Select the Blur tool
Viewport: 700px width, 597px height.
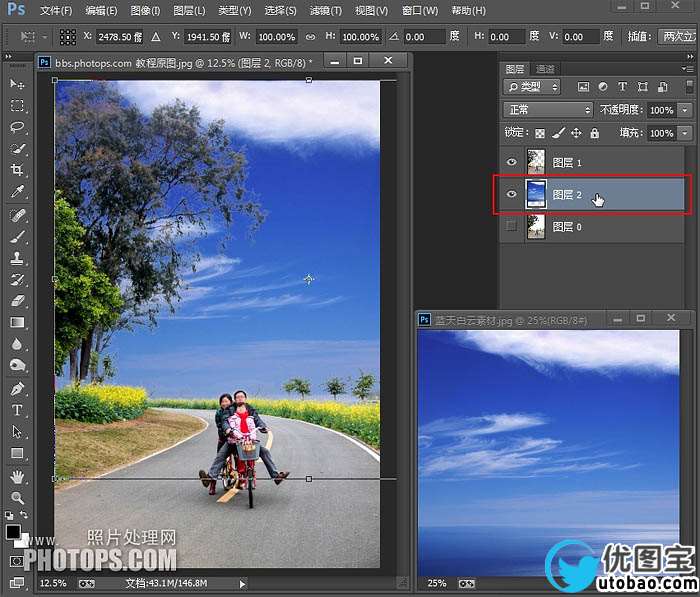click(17, 344)
